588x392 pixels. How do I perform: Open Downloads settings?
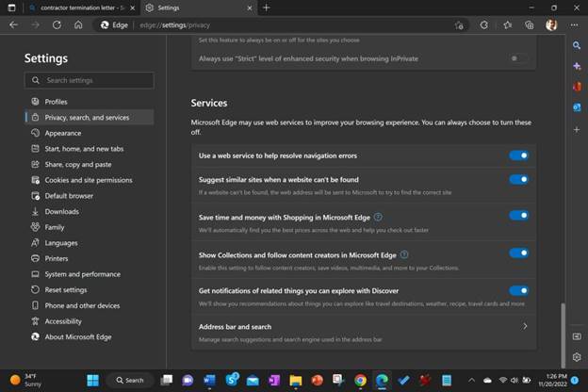[90, 212]
